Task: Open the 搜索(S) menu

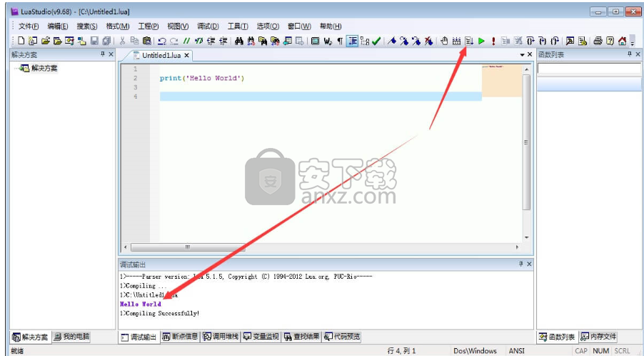Action: click(x=87, y=26)
